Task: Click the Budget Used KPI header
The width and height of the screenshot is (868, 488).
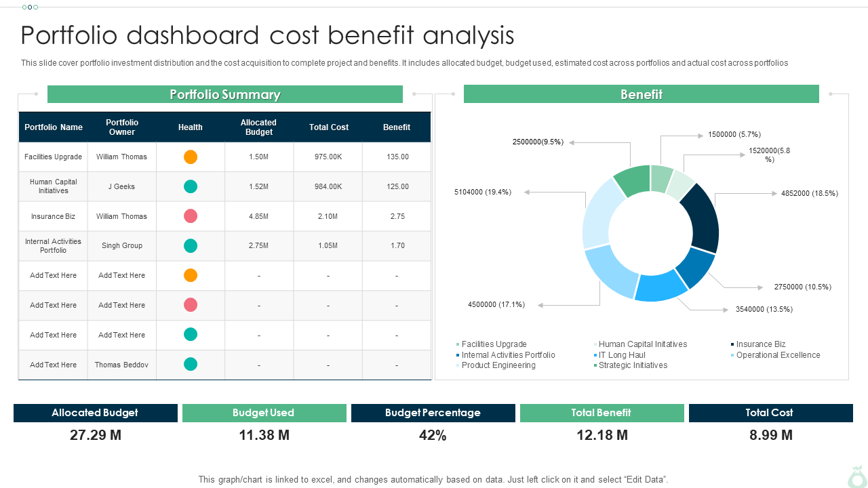Action: [x=264, y=413]
